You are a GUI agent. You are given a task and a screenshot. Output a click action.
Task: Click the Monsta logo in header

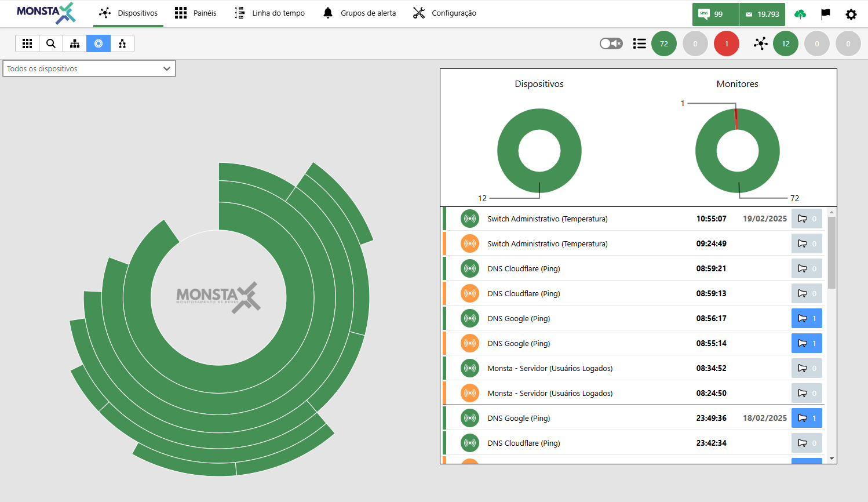coord(46,13)
